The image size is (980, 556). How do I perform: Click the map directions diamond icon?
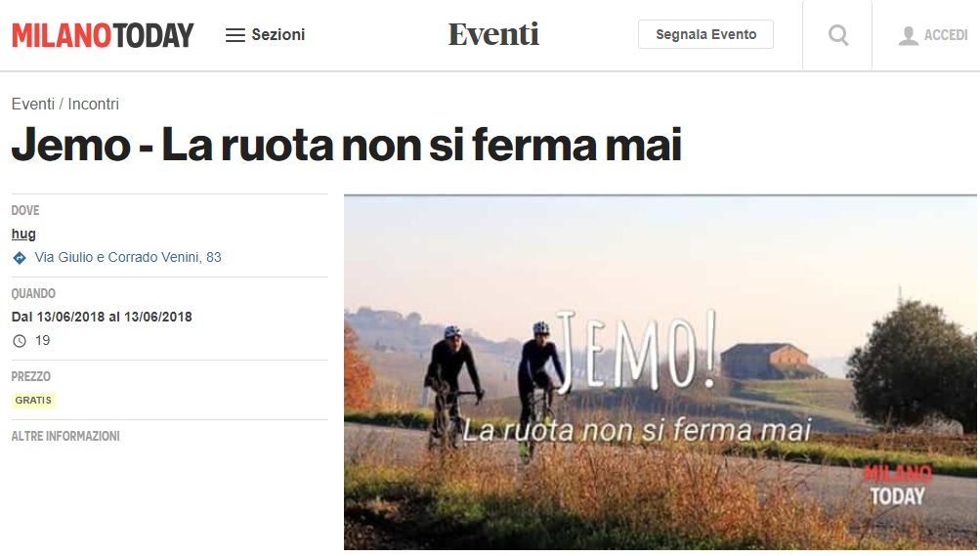point(20,257)
